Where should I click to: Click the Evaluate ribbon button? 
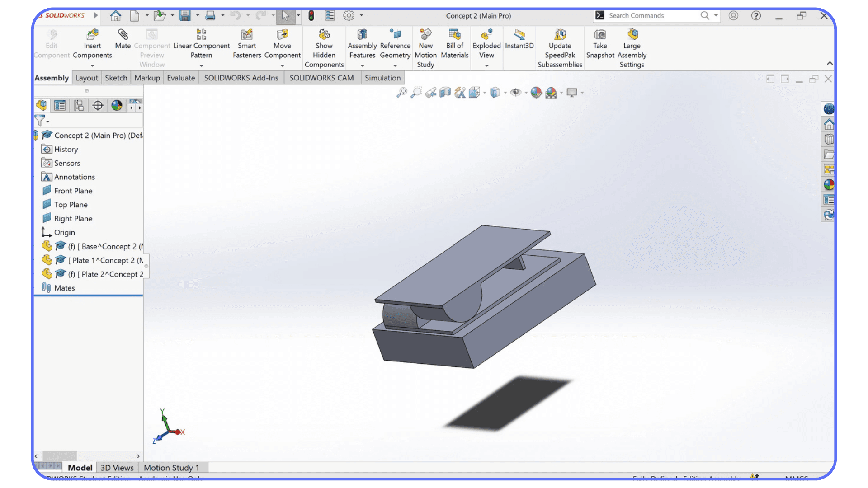[x=180, y=77]
